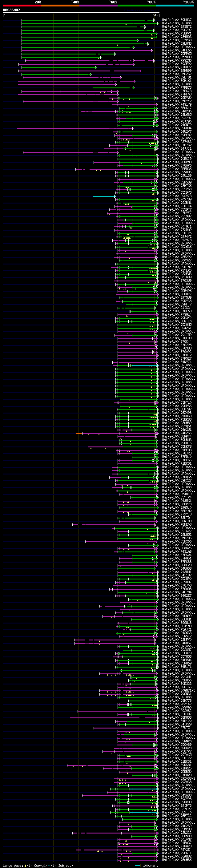Open the UniRef100_B9GZ92 hit
This screenshot has height=868, width=197.
[177, 30]
